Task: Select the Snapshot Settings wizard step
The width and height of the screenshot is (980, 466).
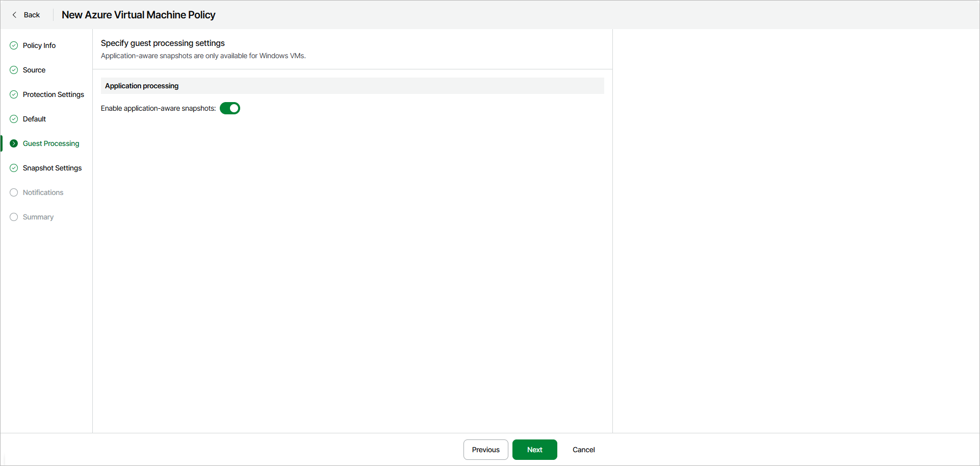Action: click(52, 168)
